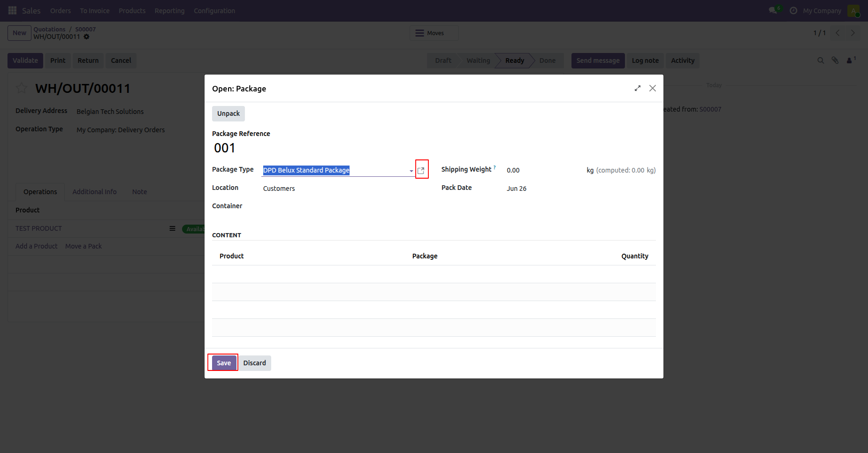
Task: Go to next record arrow
Action: click(x=853, y=33)
